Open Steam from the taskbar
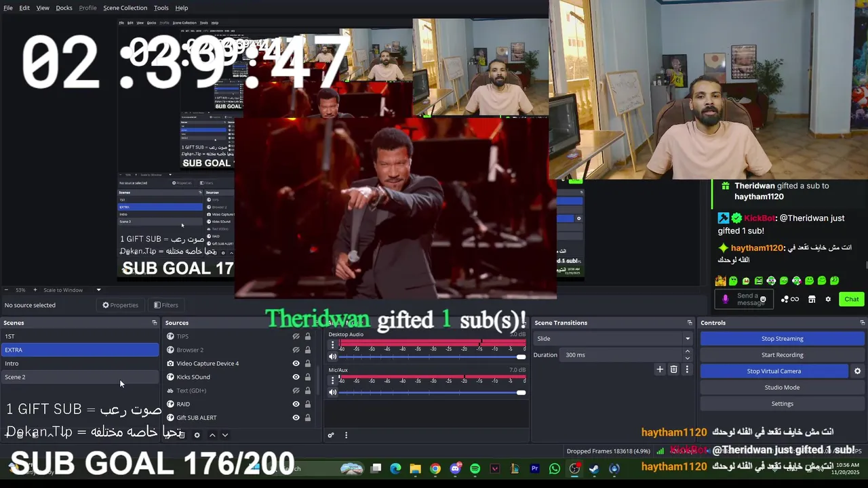 coord(594,468)
